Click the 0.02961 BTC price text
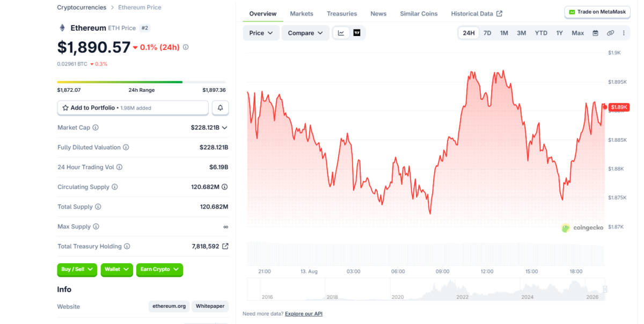The width and height of the screenshot is (644, 324). (x=72, y=64)
